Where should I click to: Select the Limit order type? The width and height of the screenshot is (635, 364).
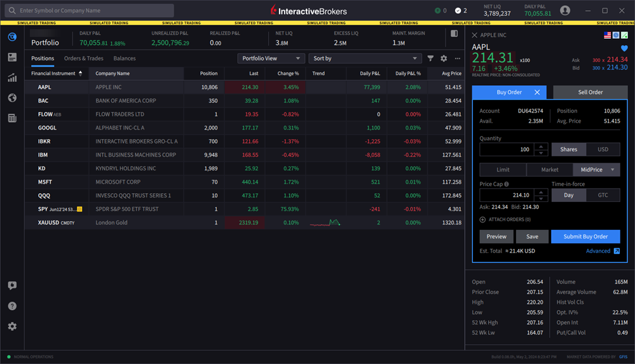click(503, 170)
